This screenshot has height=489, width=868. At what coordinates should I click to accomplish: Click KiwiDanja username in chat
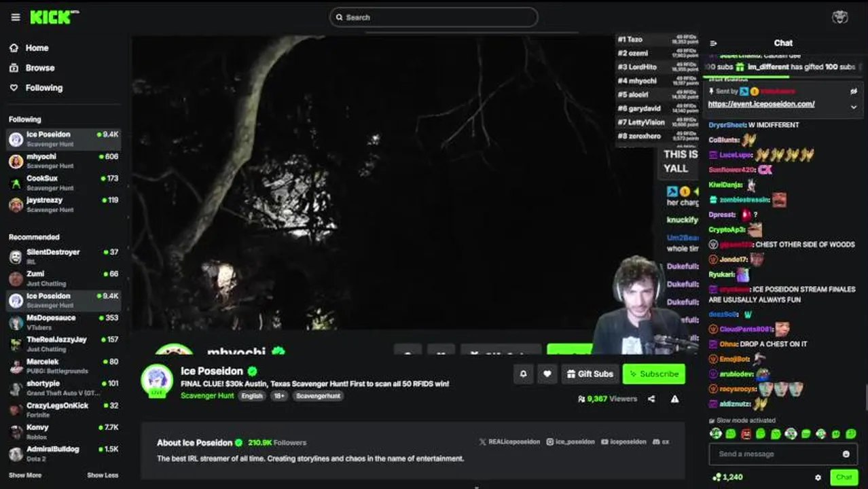[726, 185]
